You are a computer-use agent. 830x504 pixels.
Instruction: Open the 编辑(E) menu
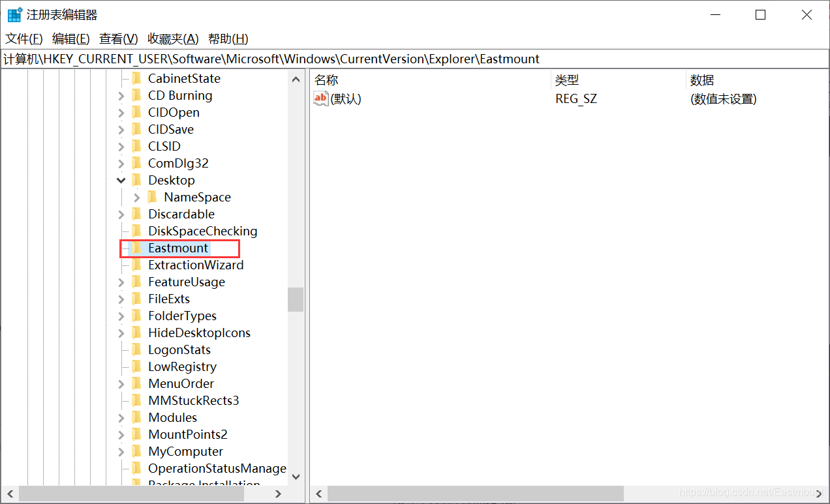click(x=71, y=39)
